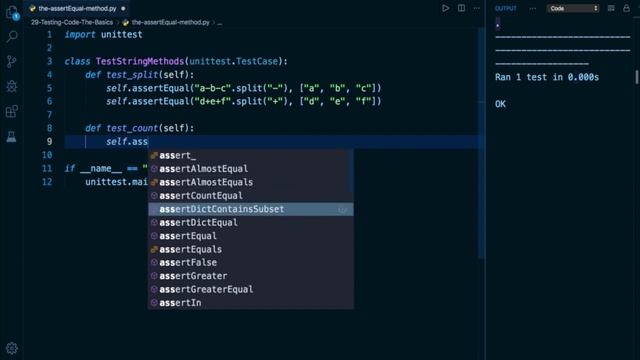Open the Source Control view

12,62
